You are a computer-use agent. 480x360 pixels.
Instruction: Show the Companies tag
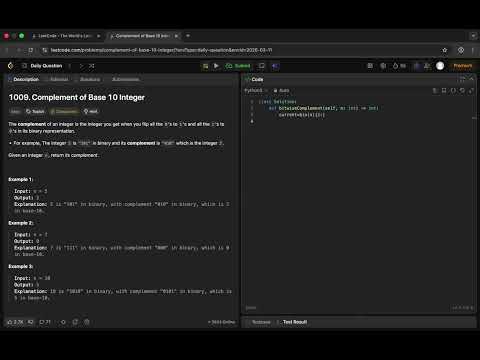[x=64, y=111]
